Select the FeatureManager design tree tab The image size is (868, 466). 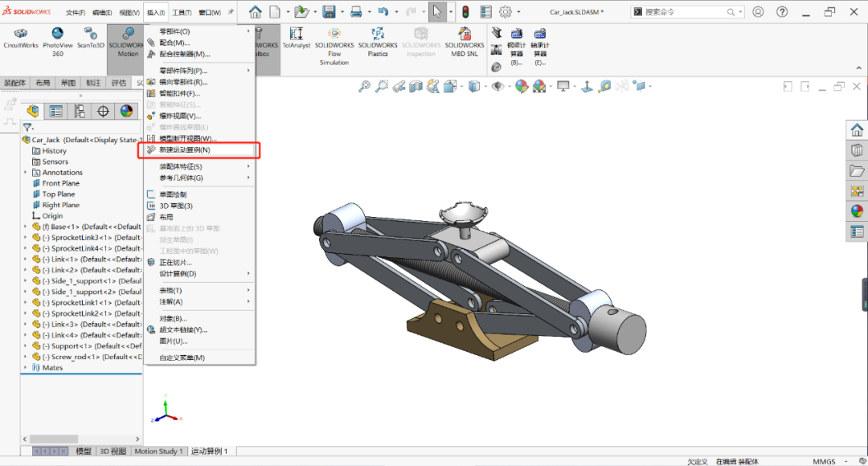coord(33,111)
